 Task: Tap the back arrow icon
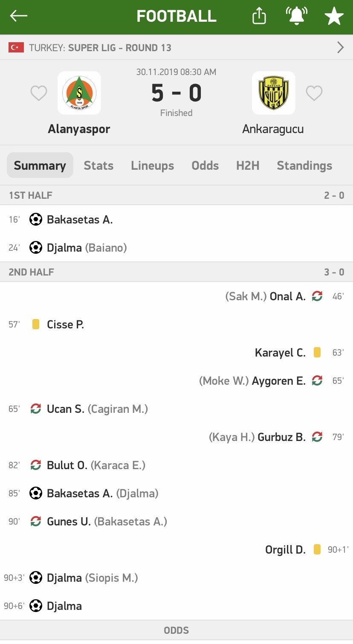[x=19, y=16]
